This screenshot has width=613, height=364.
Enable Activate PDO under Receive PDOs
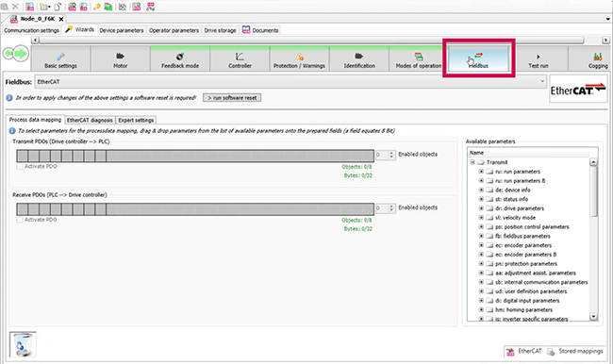20,220
